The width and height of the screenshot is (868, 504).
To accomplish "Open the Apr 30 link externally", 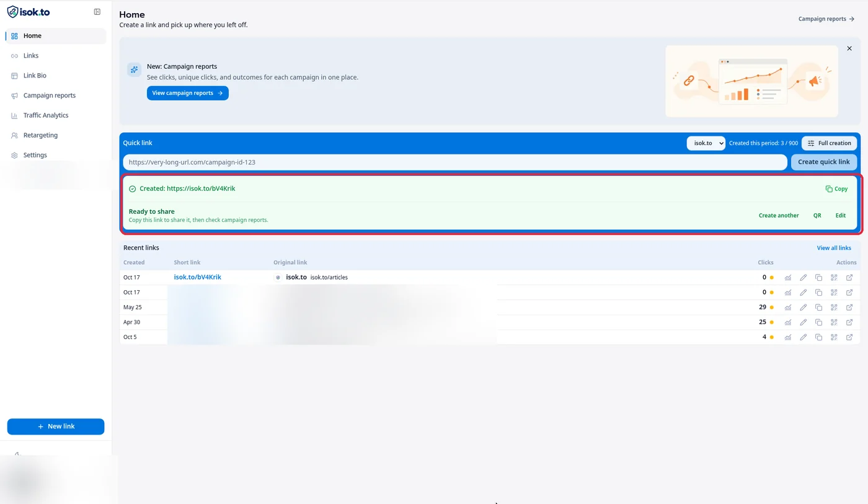I will pyautogui.click(x=849, y=322).
